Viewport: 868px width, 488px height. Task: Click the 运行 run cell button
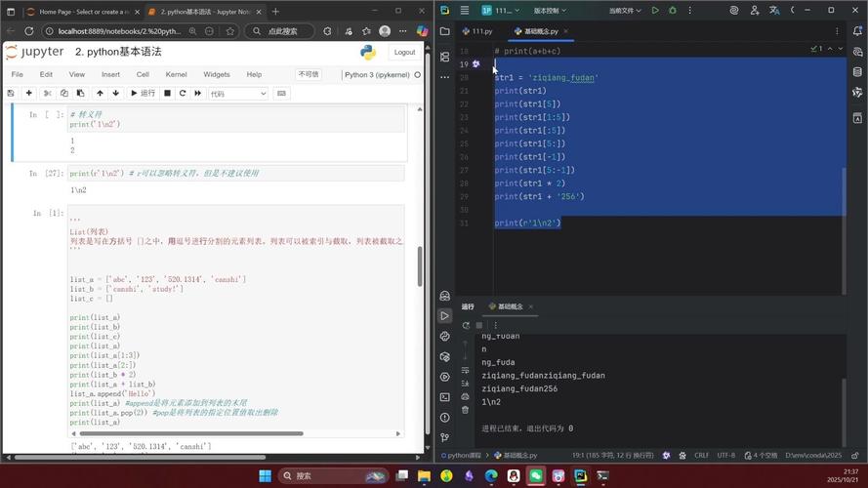click(143, 94)
